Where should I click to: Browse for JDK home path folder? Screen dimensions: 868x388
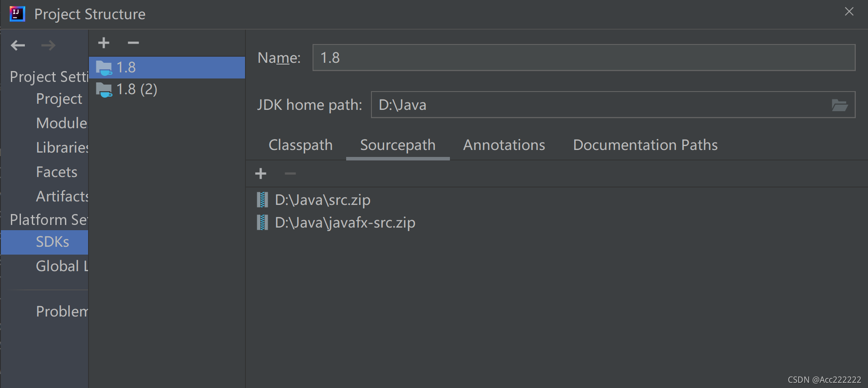click(839, 105)
